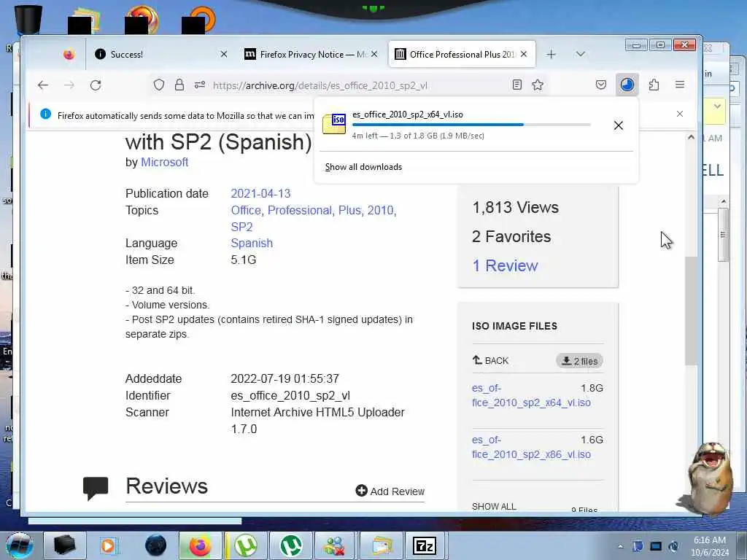Go back using the browser back arrow
The width and height of the screenshot is (747, 560).
coord(43,85)
